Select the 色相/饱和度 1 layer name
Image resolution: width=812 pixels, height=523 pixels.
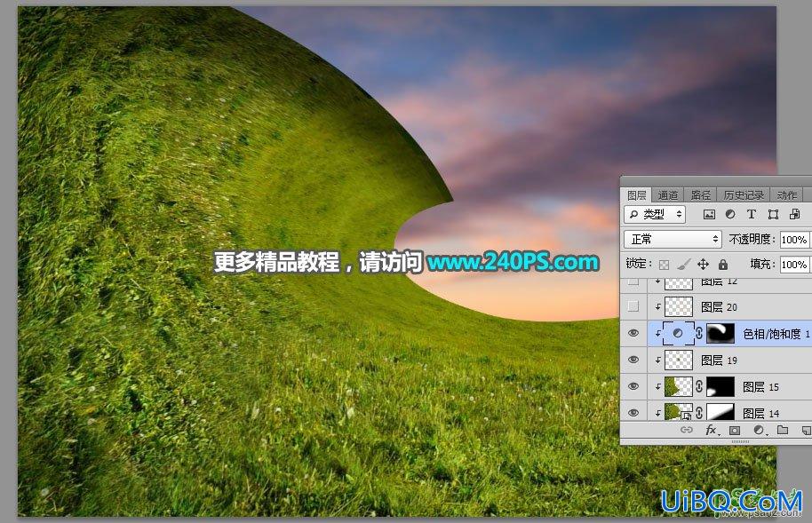tap(776, 334)
